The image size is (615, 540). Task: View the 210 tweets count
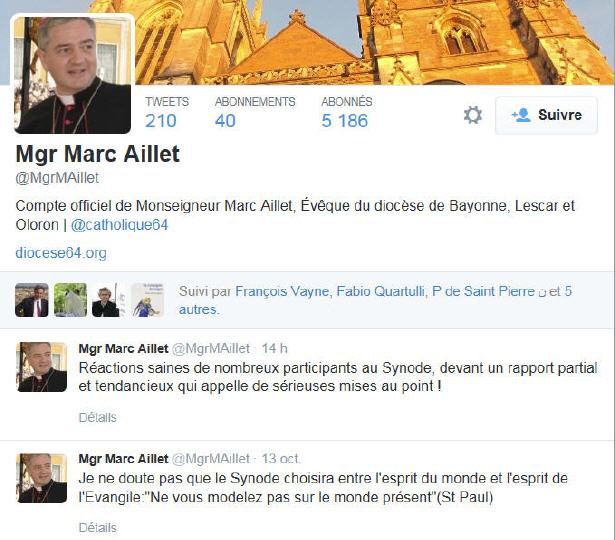click(167, 113)
